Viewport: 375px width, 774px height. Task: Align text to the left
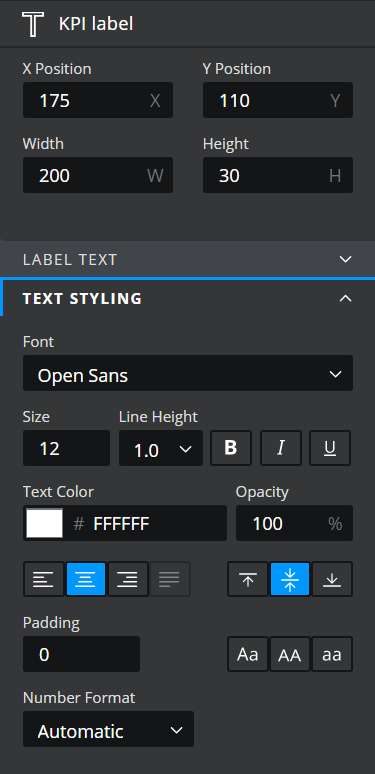tap(43, 579)
